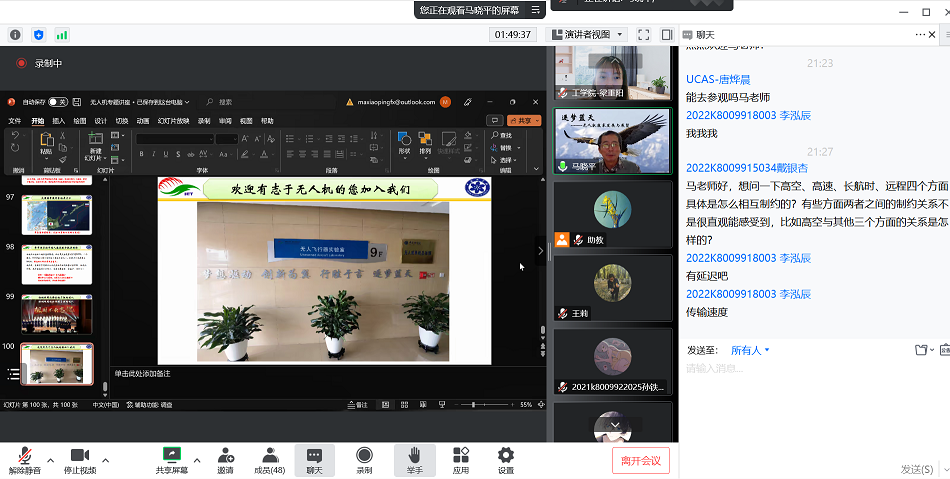This screenshot has height=479, width=950.
Task: Enter full screen mode via top icon
Action: (643, 35)
